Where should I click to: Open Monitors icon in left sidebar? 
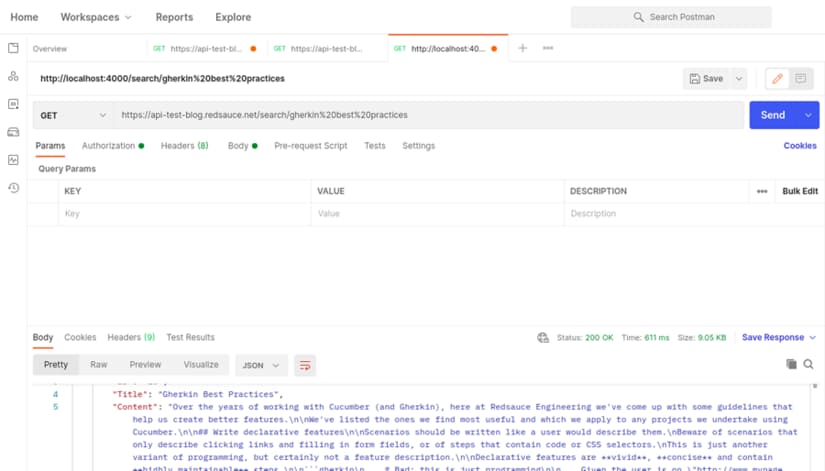[13, 160]
